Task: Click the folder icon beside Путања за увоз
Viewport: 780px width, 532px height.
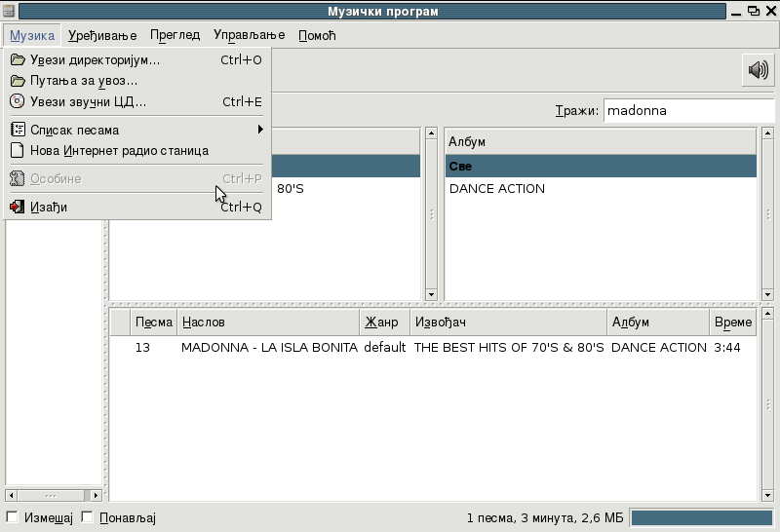Action: (18, 81)
